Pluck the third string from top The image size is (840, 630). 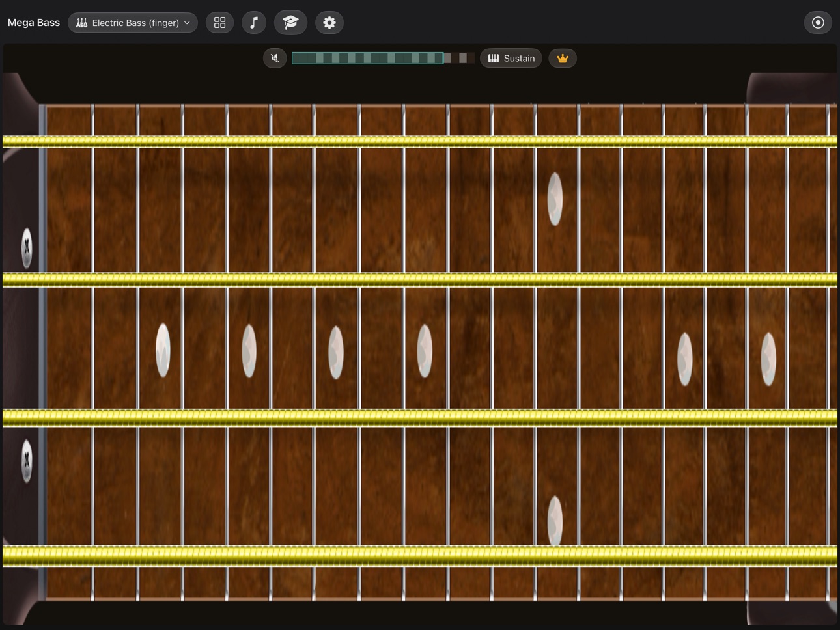[420, 418]
